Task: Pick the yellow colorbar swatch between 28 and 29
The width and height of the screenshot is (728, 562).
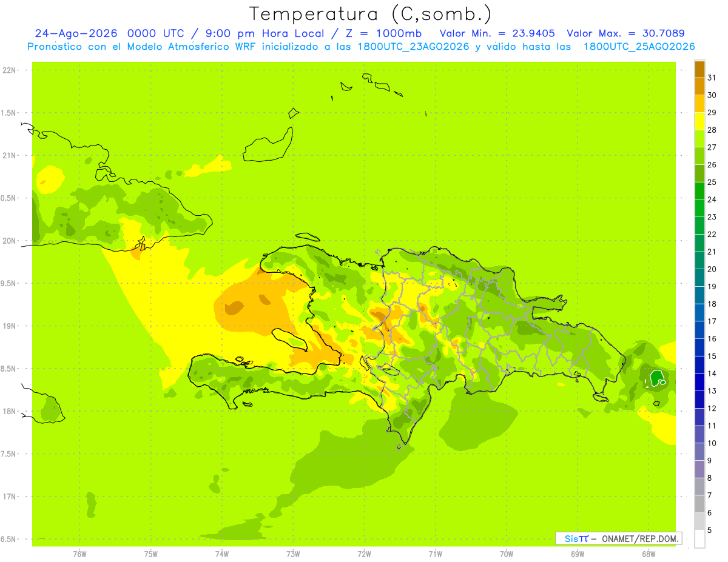Action: tap(699, 121)
